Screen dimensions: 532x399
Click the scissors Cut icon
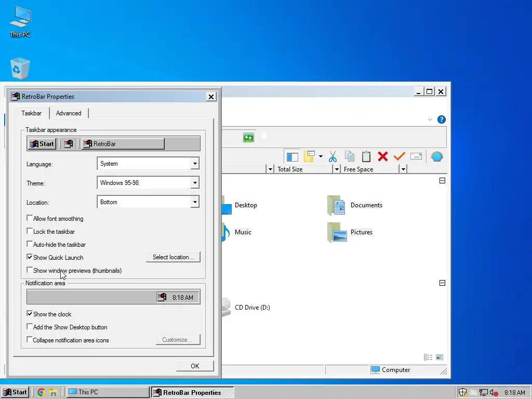pos(332,156)
